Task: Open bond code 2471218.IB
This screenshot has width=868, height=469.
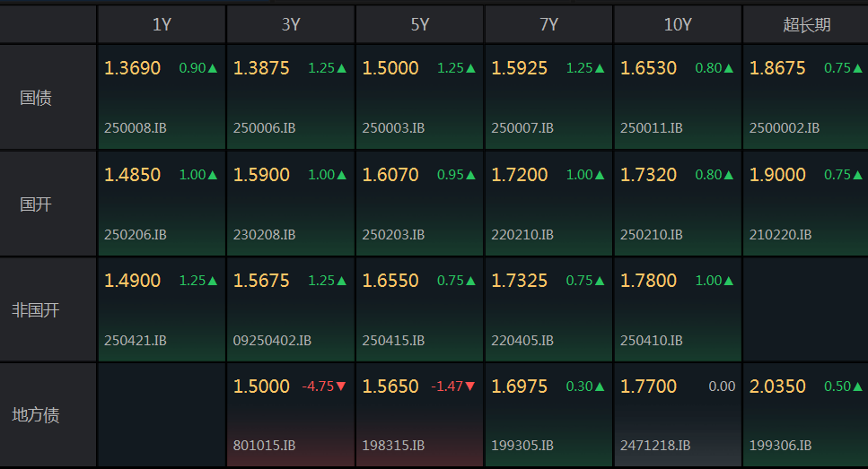Action: coord(655,445)
